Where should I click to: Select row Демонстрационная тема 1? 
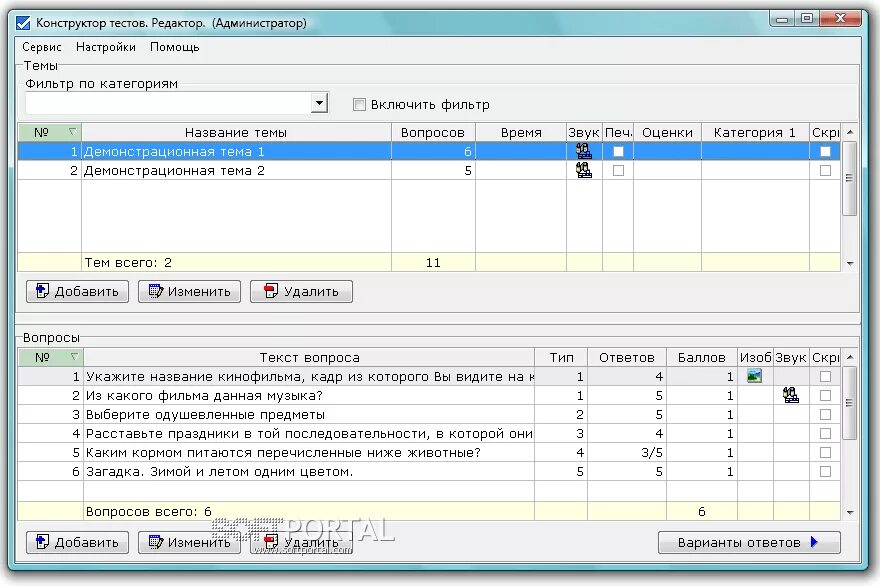click(429, 151)
